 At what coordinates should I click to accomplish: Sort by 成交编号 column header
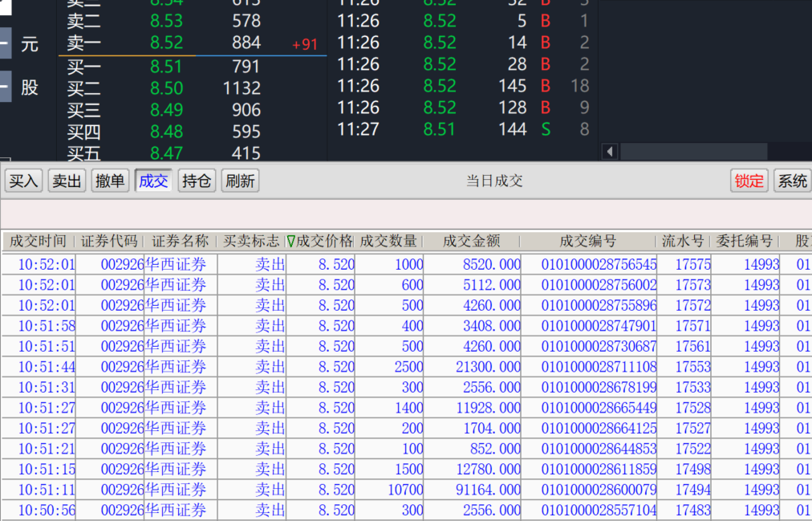click(x=588, y=242)
